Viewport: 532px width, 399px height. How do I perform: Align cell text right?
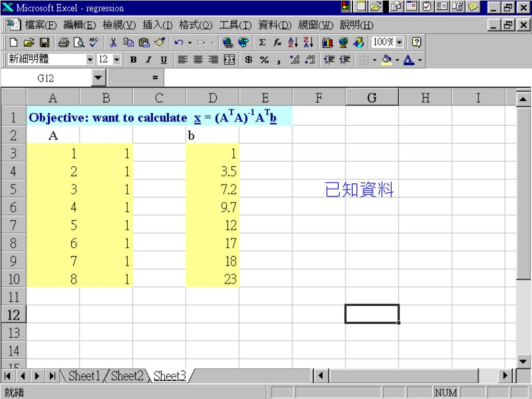coord(214,60)
